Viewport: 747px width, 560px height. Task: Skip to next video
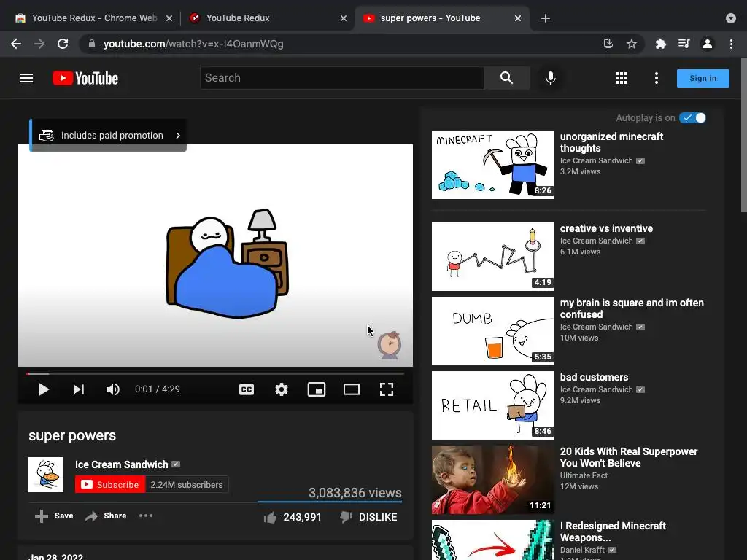coord(79,389)
